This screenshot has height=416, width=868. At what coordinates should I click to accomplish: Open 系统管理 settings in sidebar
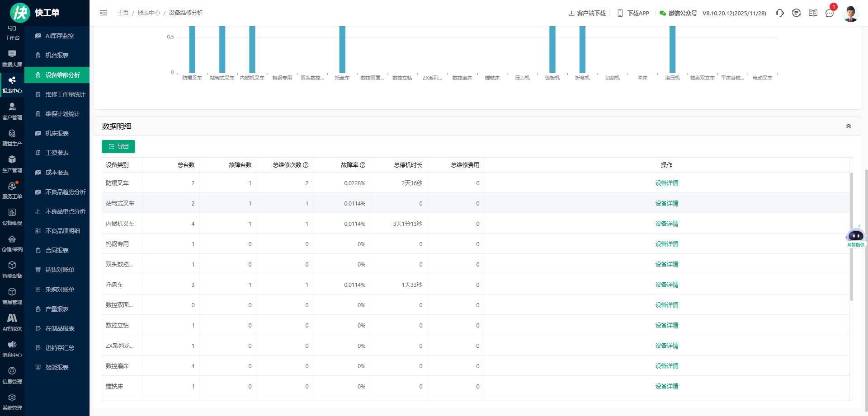tap(12, 402)
